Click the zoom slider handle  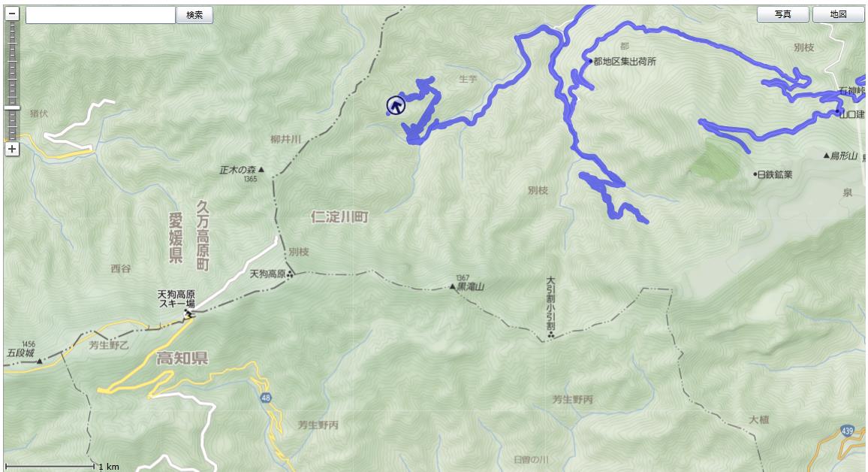pyautogui.click(x=12, y=108)
